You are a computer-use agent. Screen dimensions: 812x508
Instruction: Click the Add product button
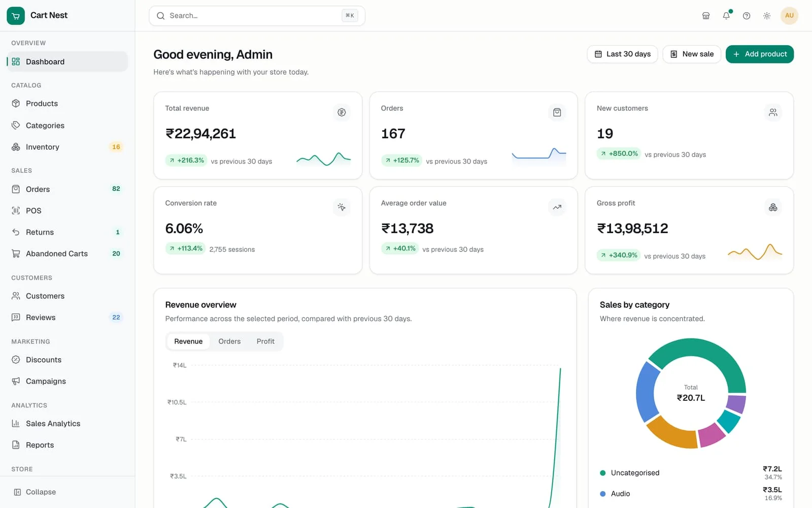760,54
